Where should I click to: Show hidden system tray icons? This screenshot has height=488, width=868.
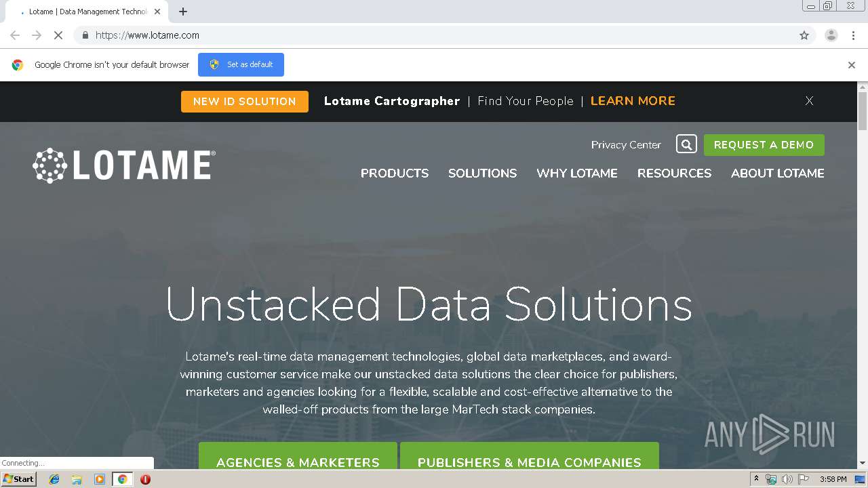(757, 479)
